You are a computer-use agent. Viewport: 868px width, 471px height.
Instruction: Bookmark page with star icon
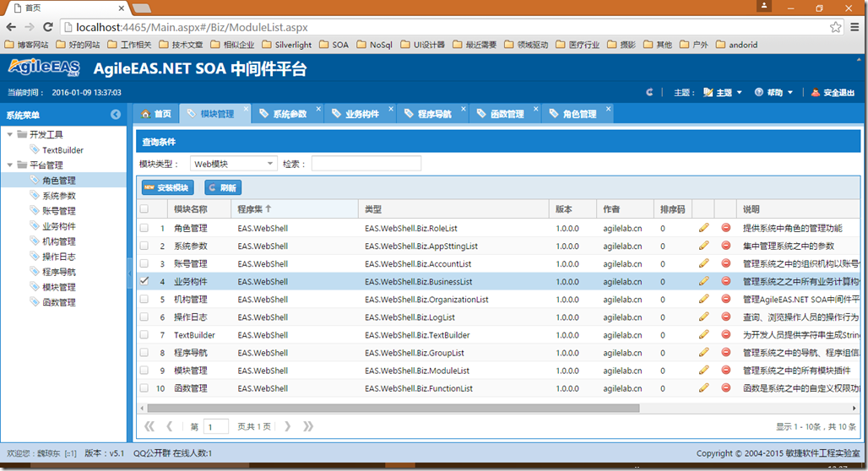coord(835,26)
